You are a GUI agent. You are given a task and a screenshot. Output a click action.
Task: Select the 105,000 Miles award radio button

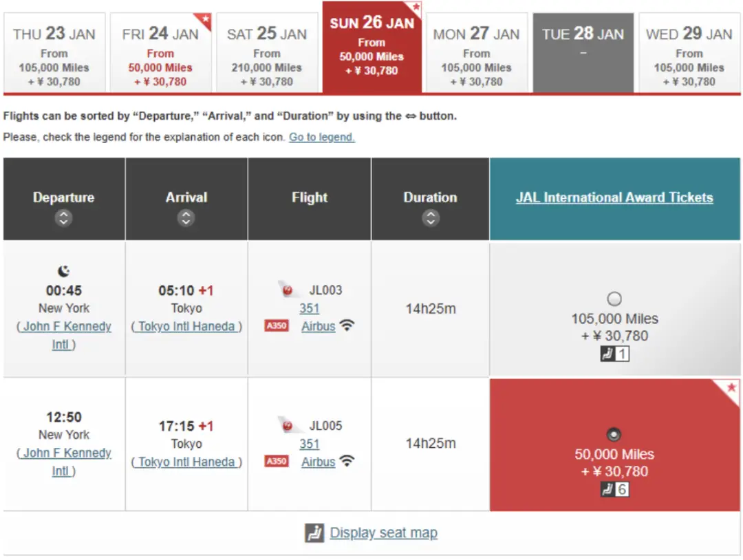[x=614, y=299]
